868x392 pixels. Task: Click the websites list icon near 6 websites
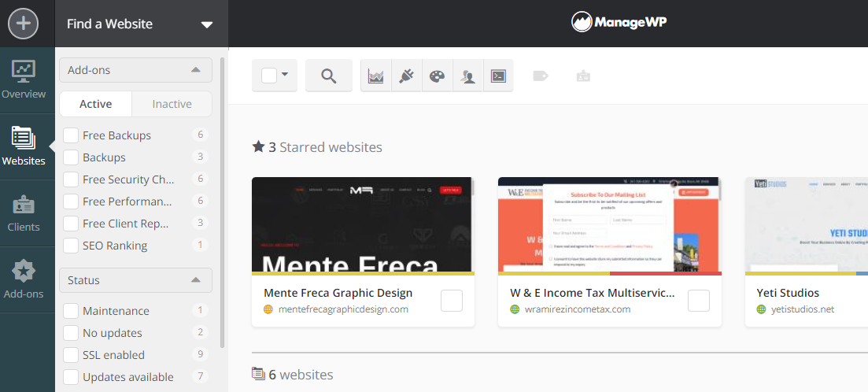click(258, 374)
